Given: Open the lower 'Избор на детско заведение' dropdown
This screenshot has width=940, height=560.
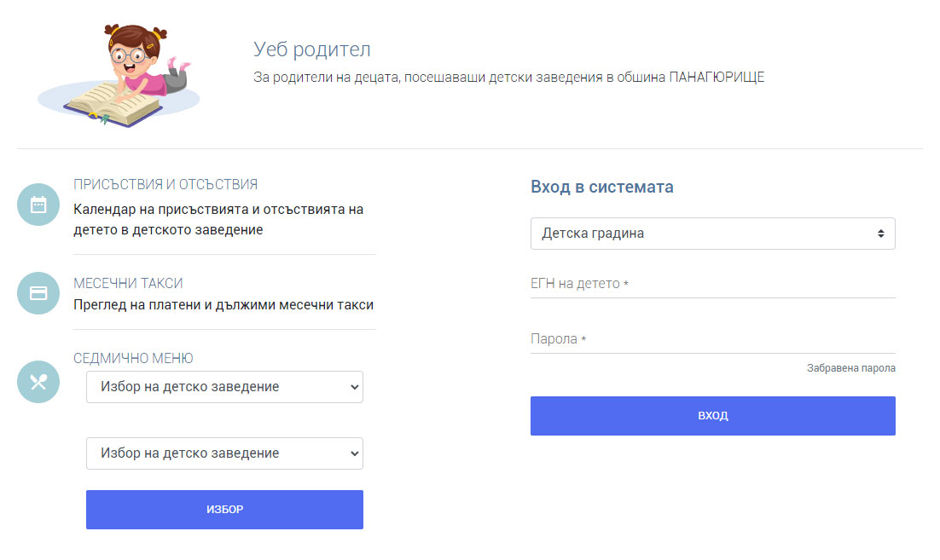Looking at the screenshot, I should [224, 453].
